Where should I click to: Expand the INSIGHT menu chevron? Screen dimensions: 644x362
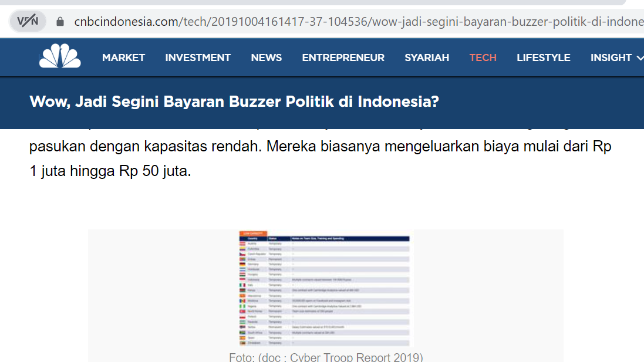coord(639,57)
